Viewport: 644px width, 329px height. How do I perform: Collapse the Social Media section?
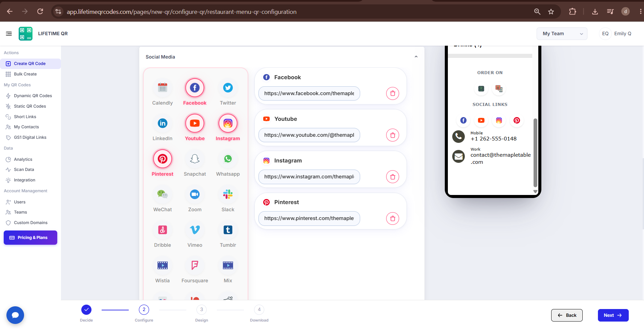click(416, 57)
